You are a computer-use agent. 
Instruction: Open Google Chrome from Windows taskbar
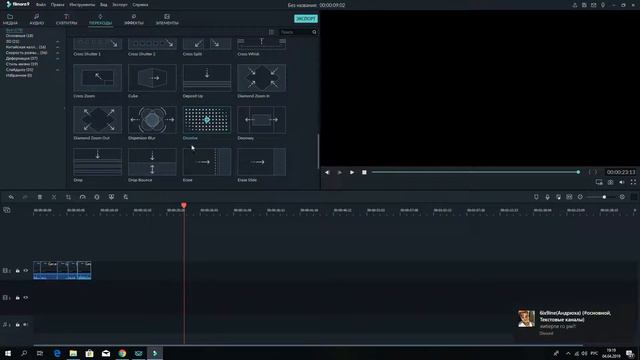(x=122, y=353)
